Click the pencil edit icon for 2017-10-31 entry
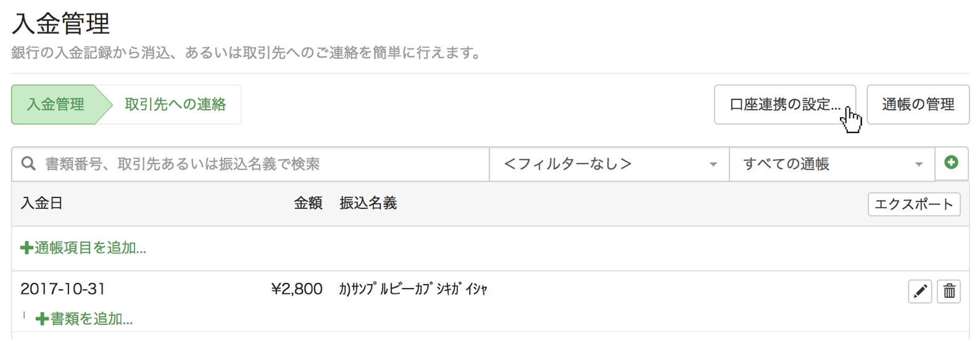 coord(920,291)
